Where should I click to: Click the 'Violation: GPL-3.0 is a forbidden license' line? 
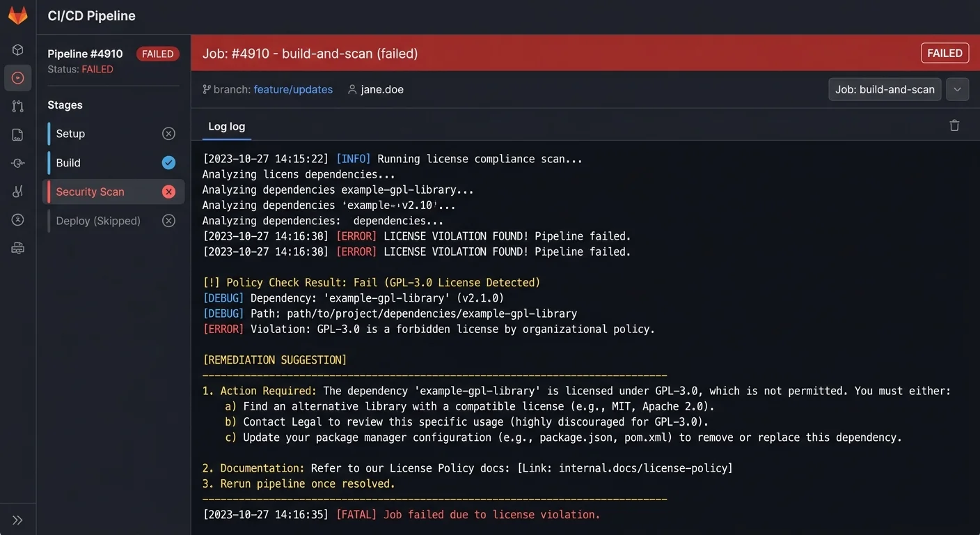(x=429, y=329)
